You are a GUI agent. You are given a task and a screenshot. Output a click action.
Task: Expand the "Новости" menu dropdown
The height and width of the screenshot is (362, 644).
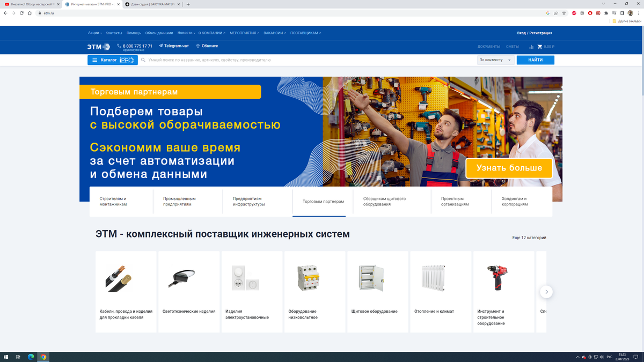click(x=186, y=32)
